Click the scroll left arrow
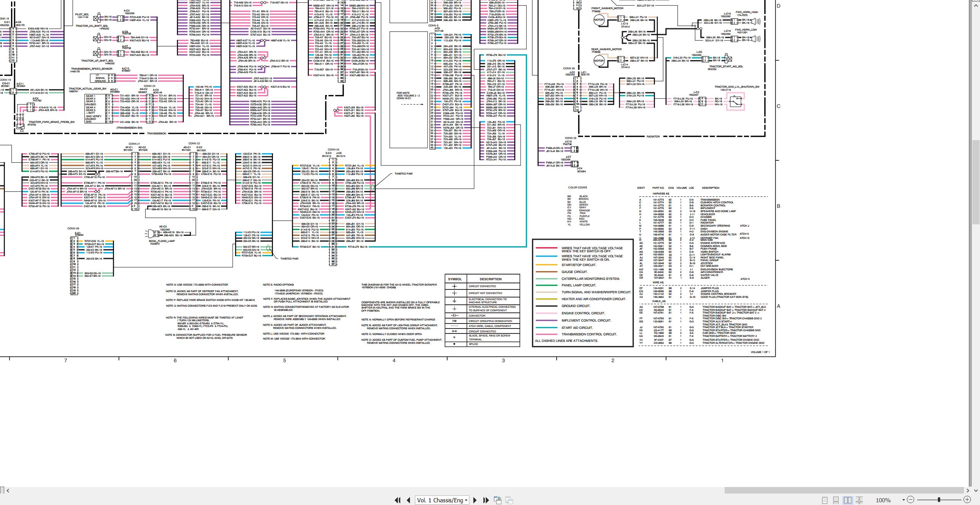980x505 pixels. coord(8,490)
